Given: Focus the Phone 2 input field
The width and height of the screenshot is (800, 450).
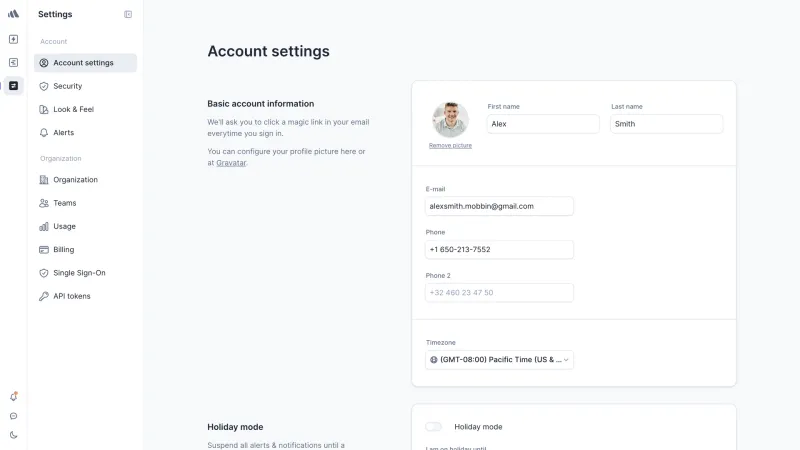Looking at the screenshot, I should pyautogui.click(x=499, y=293).
